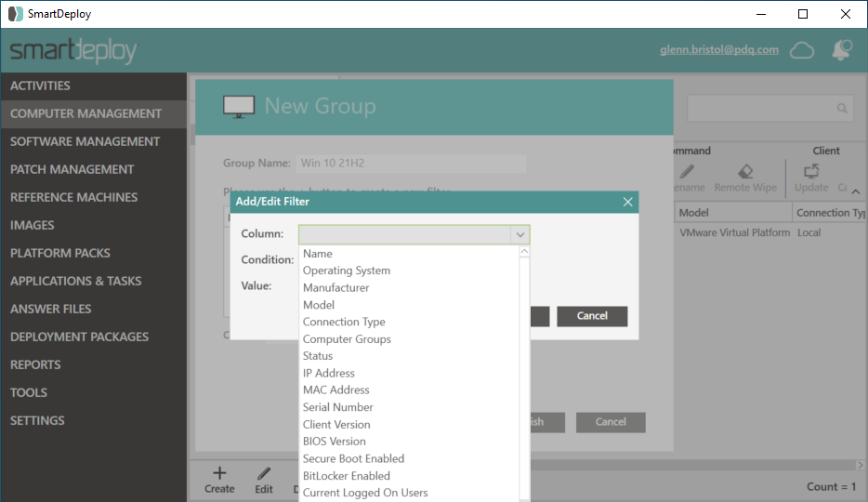The image size is (868, 502).
Task: Open Platform Packs section
Action: click(x=94, y=254)
